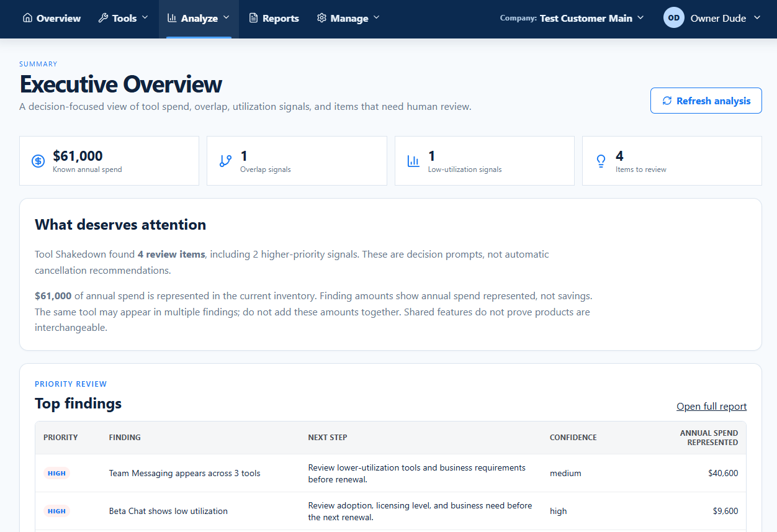The image size is (777, 532).
Task: Click the Confidence column header
Action: point(573,438)
